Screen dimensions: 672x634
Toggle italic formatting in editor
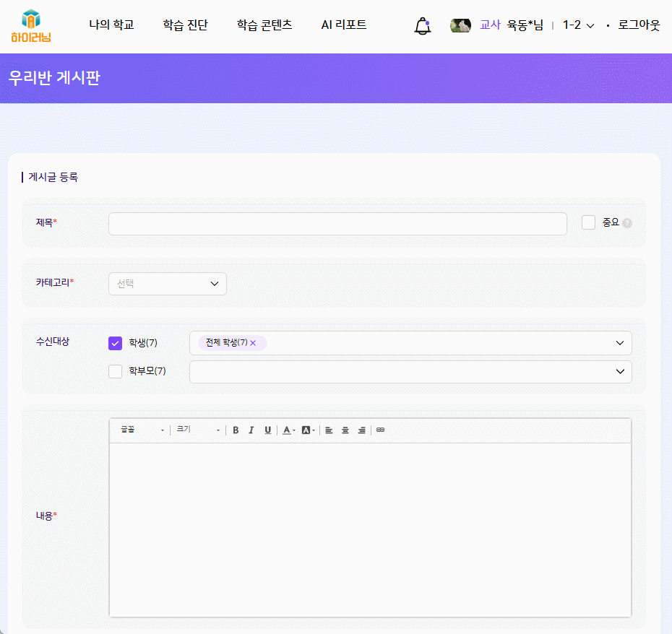point(251,430)
